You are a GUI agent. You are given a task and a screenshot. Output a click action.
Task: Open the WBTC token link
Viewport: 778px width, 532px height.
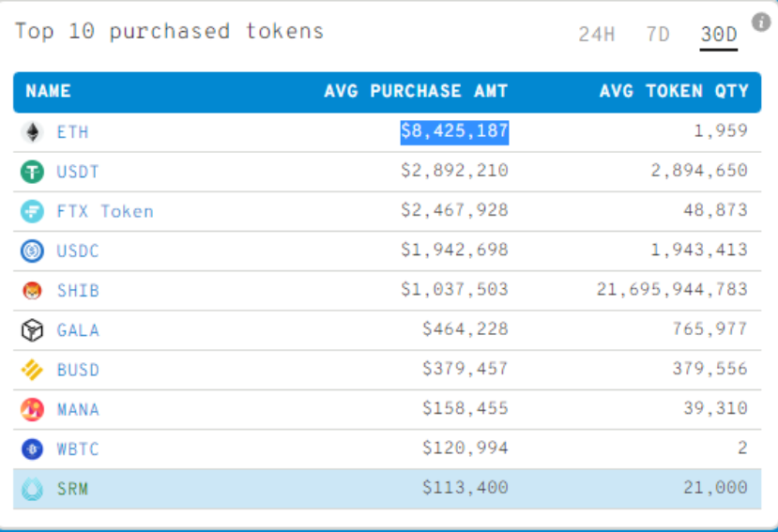78,449
